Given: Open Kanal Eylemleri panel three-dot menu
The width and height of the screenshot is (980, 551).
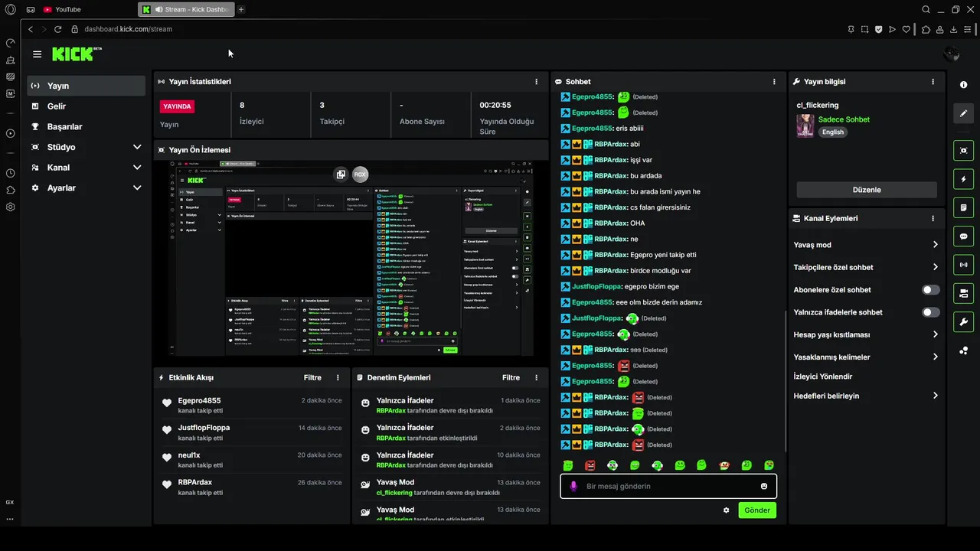Looking at the screenshot, I should point(933,218).
